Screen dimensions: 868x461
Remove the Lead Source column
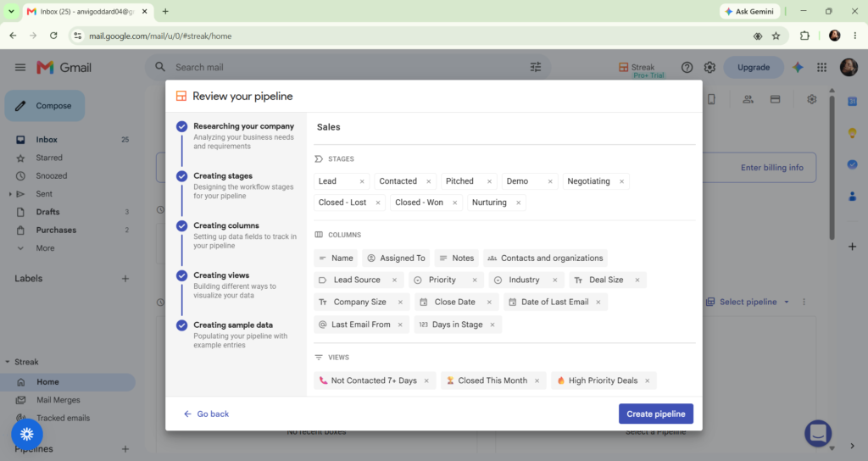[x=395, y=280]
